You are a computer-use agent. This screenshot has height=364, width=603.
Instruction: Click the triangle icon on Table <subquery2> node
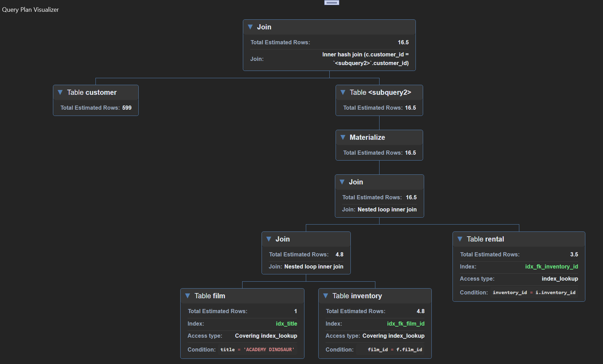343,92
